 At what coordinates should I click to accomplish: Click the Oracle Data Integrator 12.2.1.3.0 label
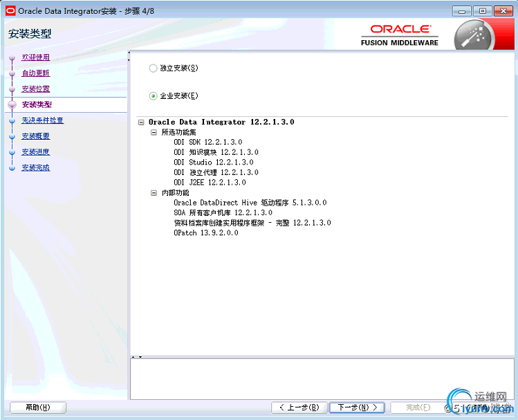[x=221, y=122]
